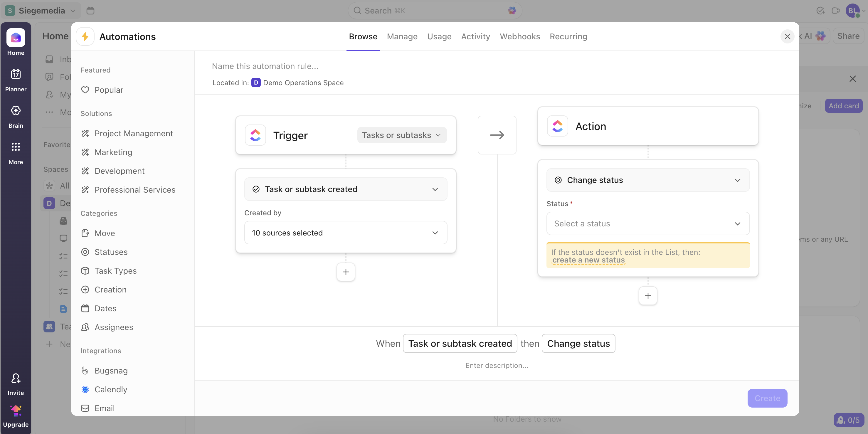Click the plus below the trigger condition

click(345, 272)
